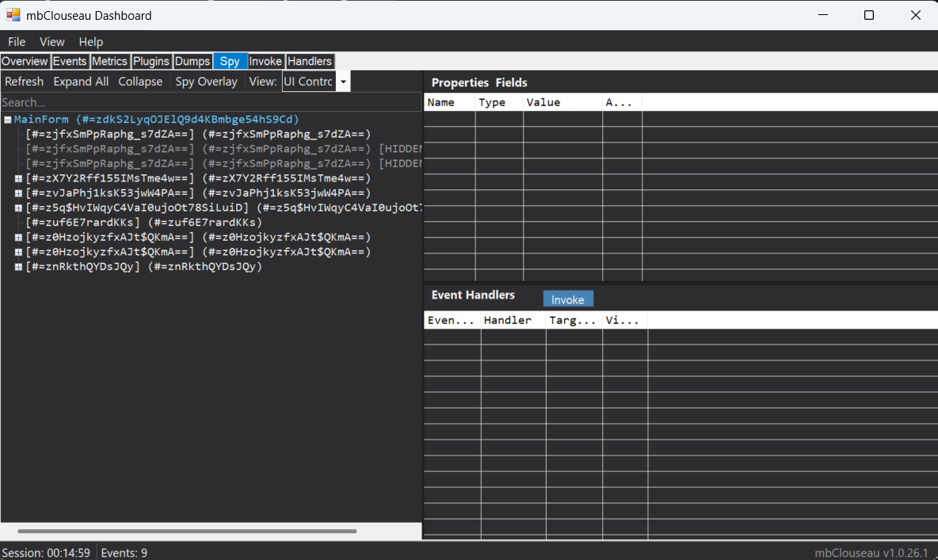Expand the znRkthQYDsJQy tree node
938x560 pixels.
point(18,267)
